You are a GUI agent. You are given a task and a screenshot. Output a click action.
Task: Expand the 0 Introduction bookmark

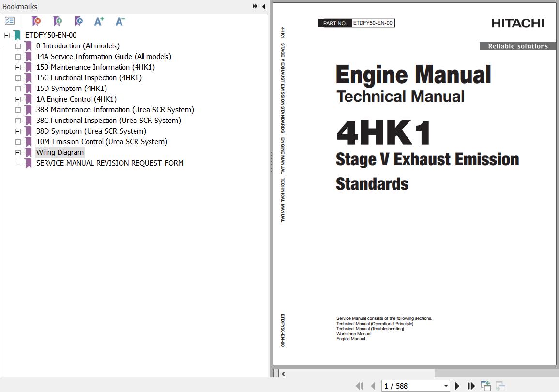(x=18, y=46)
